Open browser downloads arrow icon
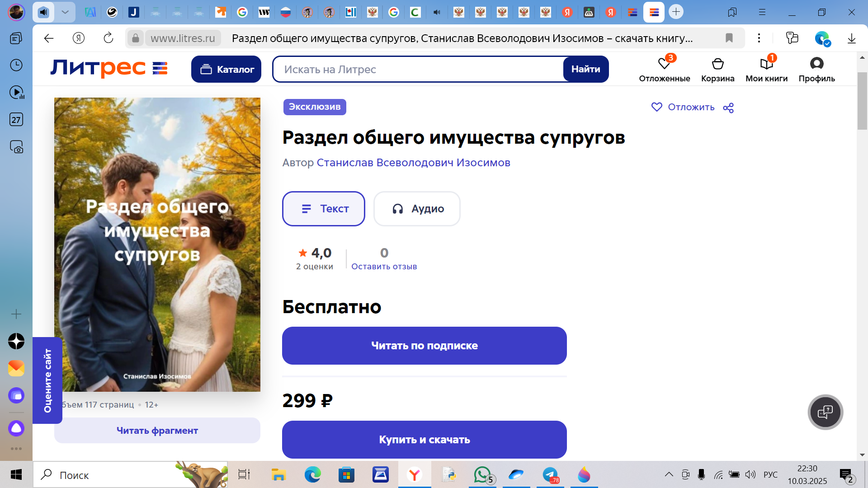Viewport: 868px width, 488px height. tap(852, 38)
